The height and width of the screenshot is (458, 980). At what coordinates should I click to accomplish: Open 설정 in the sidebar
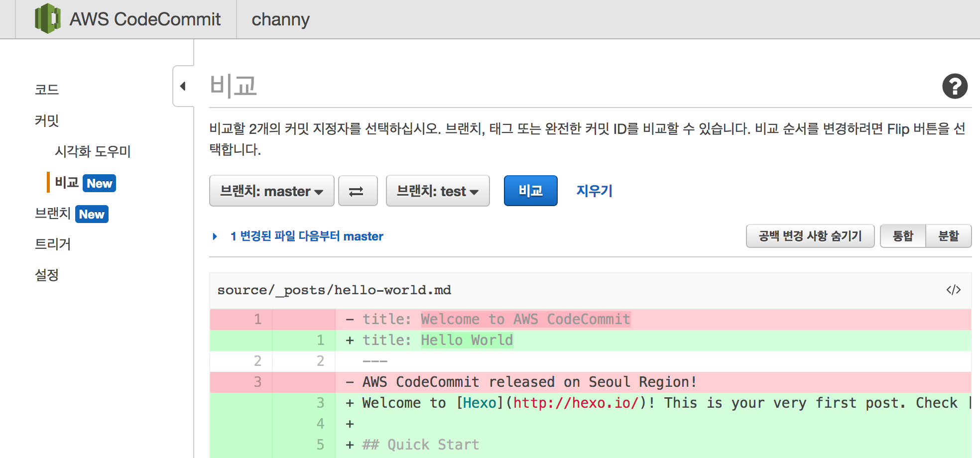(x=47, y=275)
